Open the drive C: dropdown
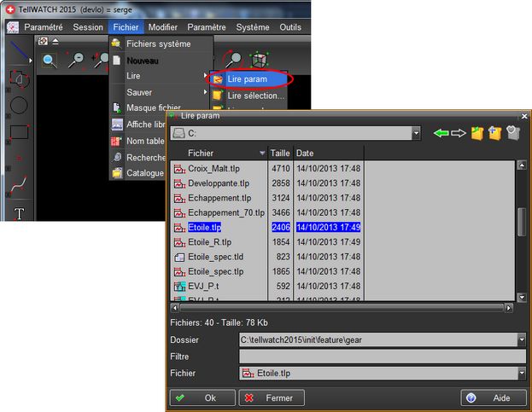532x412 pixels. [x=416, y=133]
